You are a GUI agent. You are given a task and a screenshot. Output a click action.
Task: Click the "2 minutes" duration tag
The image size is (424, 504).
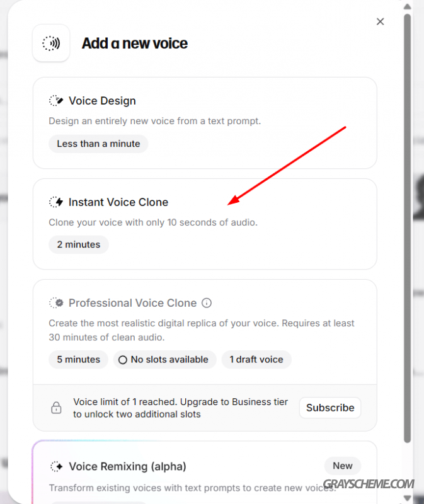[79, 244]
